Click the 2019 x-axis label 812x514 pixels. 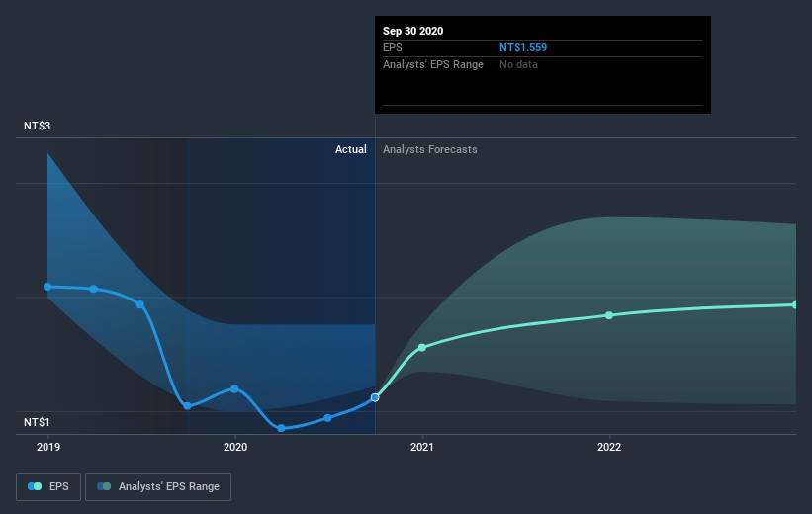pos(48,447)
